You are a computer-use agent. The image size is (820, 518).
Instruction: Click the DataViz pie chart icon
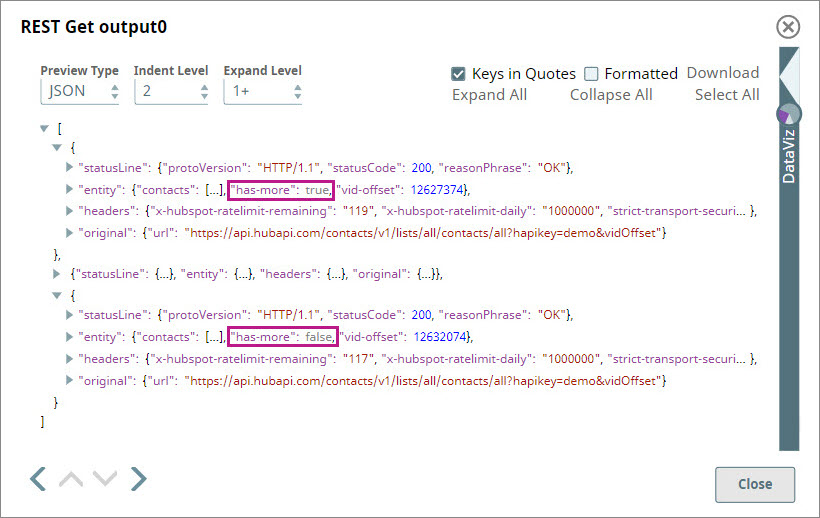[789, 112]
